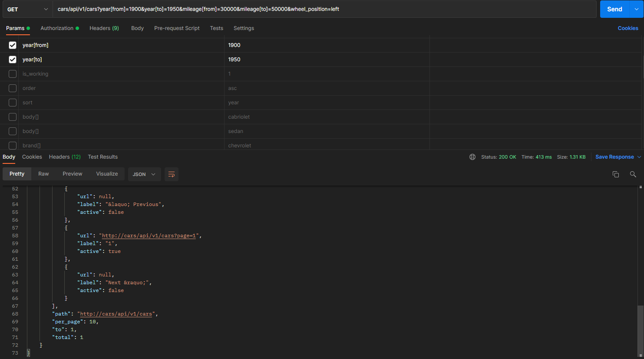The height and width of the screenshot is (359, 644).
Task: Open the Headers (9) request tab
Action: pos(104,28)
